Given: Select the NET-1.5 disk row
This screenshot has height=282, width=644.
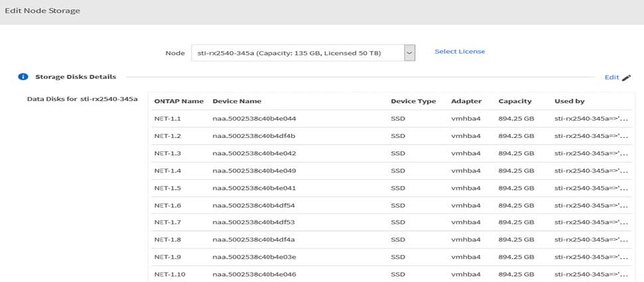Looking at the screenshot, I should [x=167, y=188].
